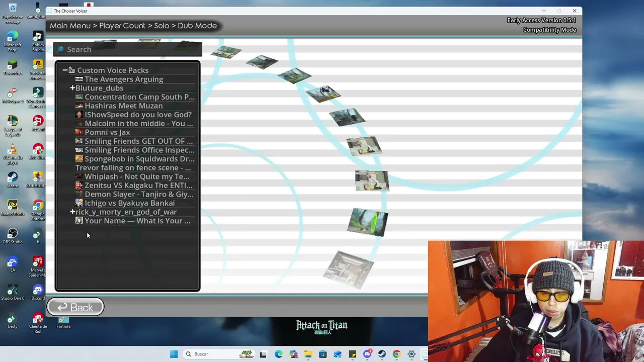This screenshot has height=362, width=644.
Task: Open Melodyne 5 desktop shortcut
Action: (13, 96)
